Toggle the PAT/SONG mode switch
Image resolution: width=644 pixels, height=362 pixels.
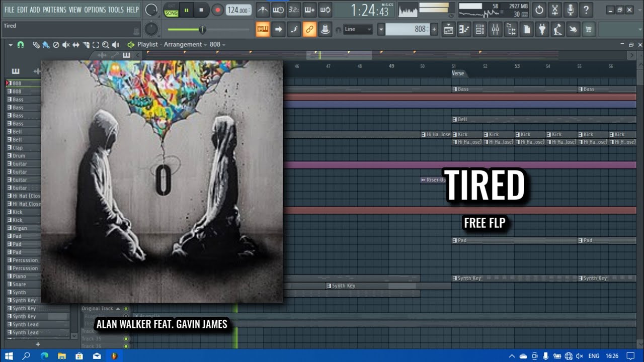click(171, 10)
